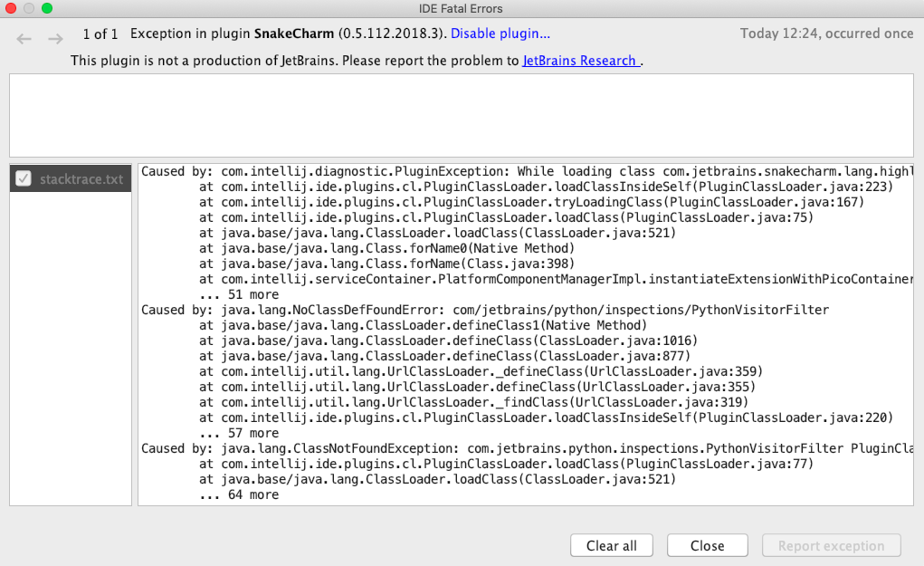Uncheck the stacktrace.txt attachment checkbox
Viewport: 924px width, 566px height.
(x=24, y=177)
